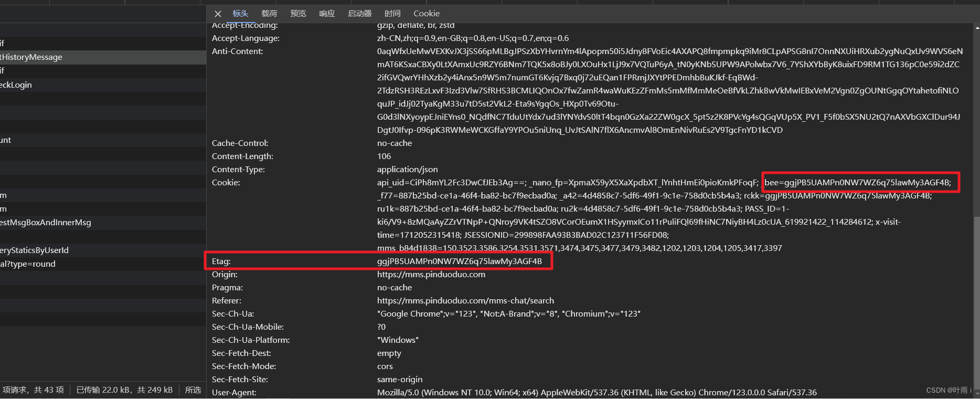Select the eckLogin request row
The image size is (980, 399).
coord(103,85)
